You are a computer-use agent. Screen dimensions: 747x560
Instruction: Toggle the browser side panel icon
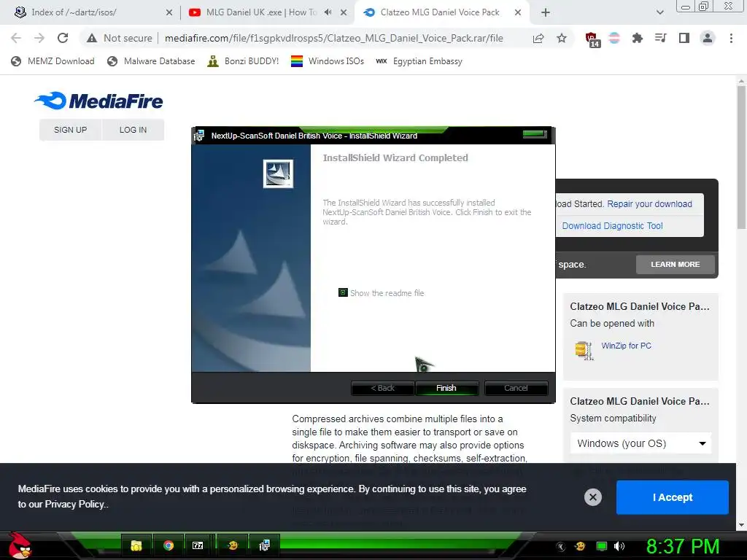click(x=684, y=38)
